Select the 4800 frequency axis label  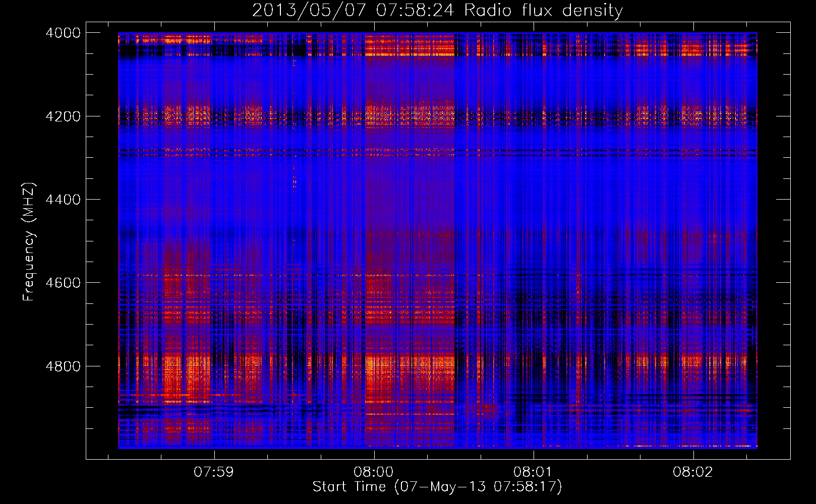63,366
